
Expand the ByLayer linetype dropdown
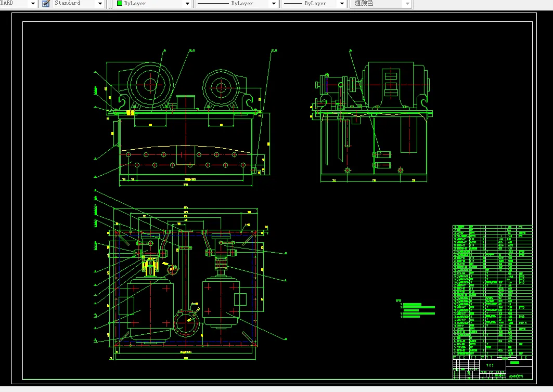click(273, 4)
